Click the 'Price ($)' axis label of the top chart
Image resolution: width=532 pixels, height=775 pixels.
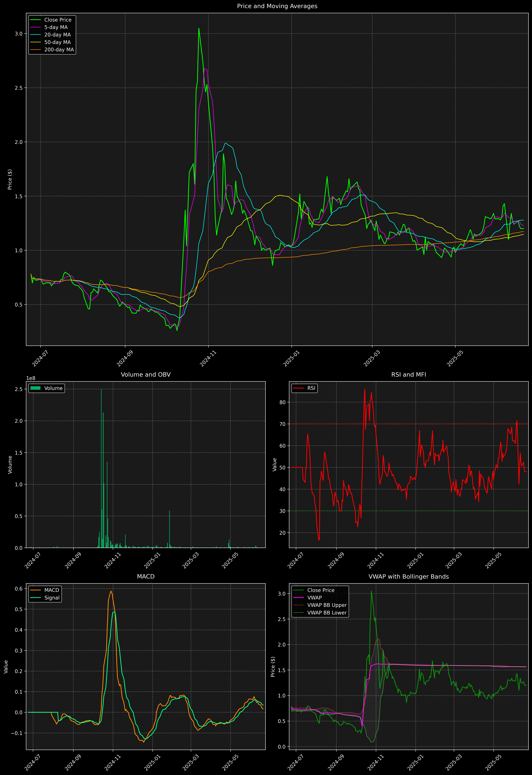click(x=10, y=179)
